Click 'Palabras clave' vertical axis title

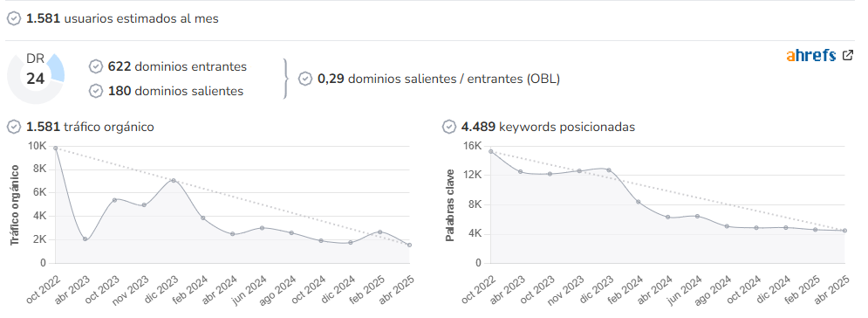pos(450,205)
